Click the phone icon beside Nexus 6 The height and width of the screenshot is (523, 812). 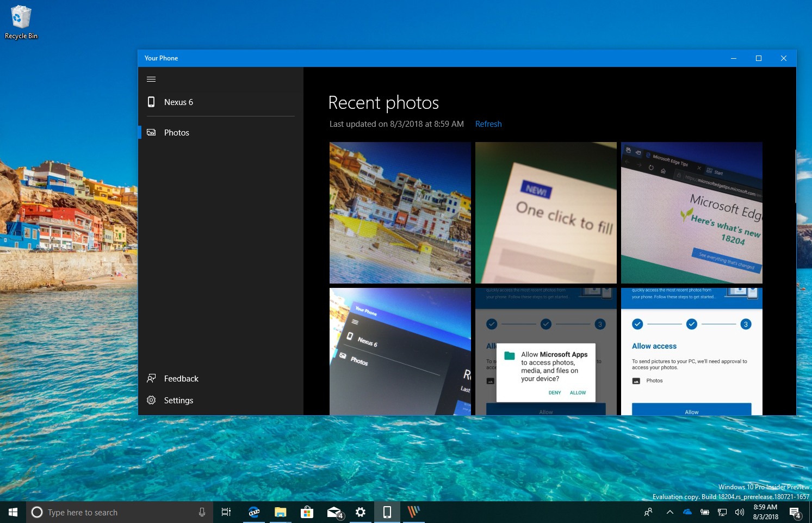pyautogui.click(x=151, y=102)
